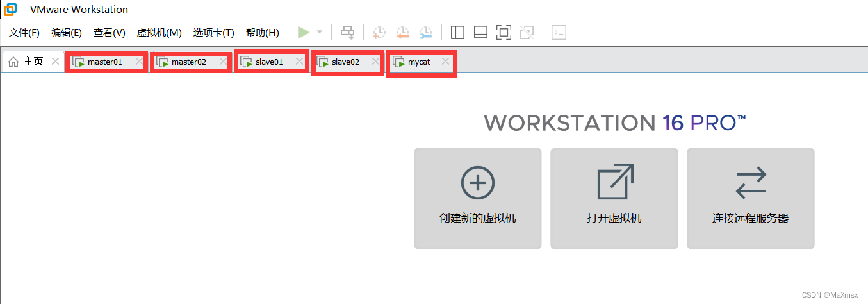868x304 pixels.
Task: Switch to the master02 tab
Action: (190, 62)
